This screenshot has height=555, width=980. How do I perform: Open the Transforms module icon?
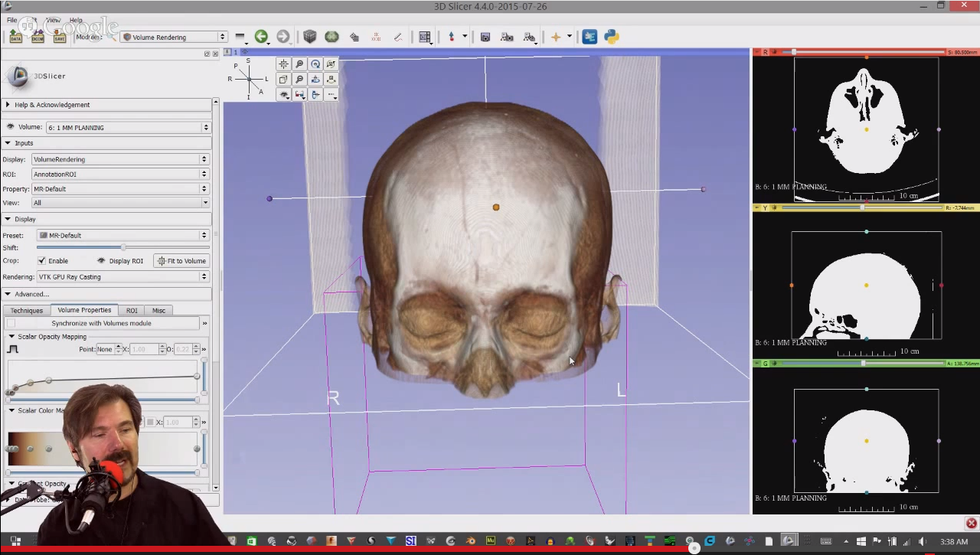coord(354,37)
